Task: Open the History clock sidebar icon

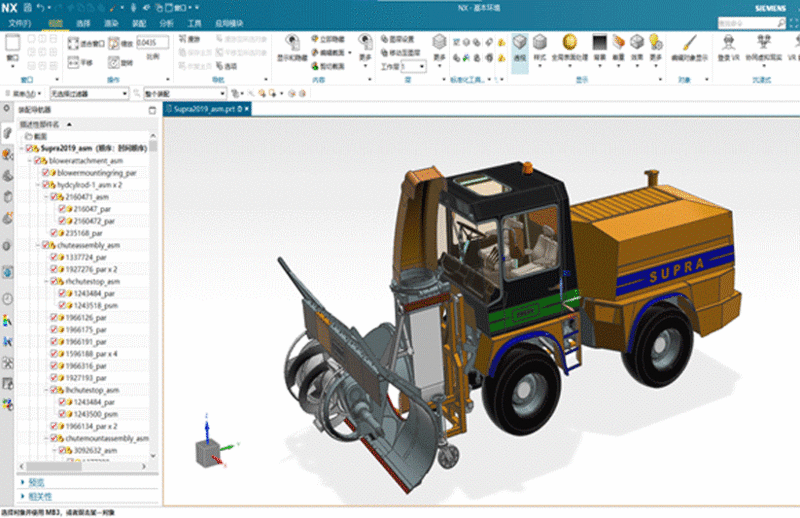Action: 7,299
